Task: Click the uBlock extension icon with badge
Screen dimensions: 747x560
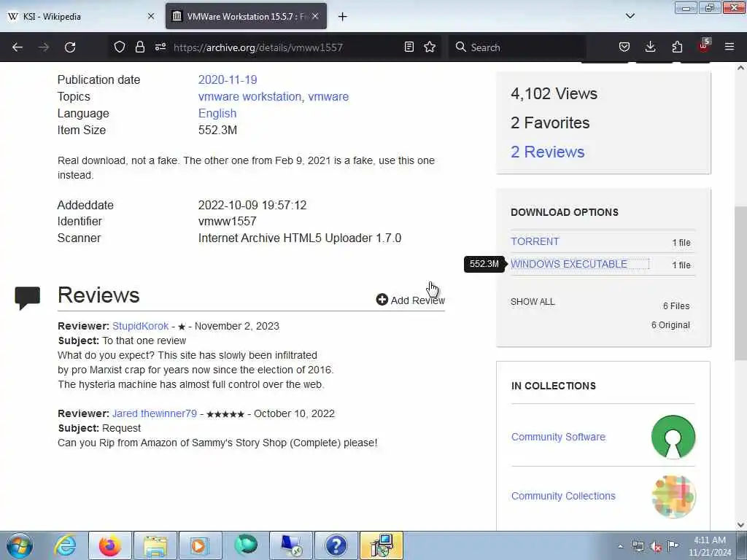Action: tap(704, 46)
